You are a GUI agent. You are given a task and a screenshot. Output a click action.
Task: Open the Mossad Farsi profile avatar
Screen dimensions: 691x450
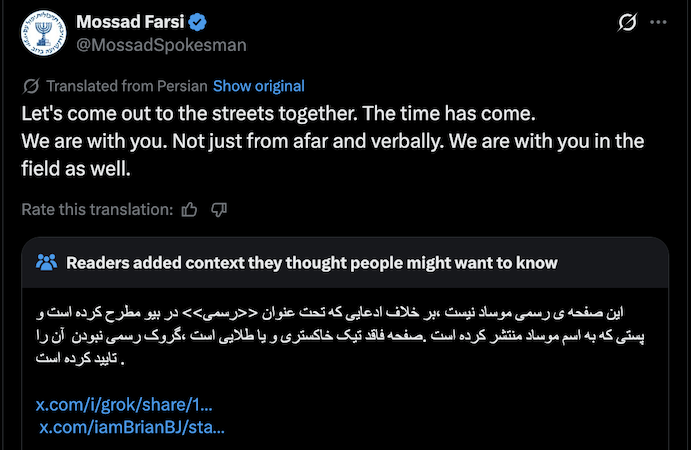coord(40,32)
